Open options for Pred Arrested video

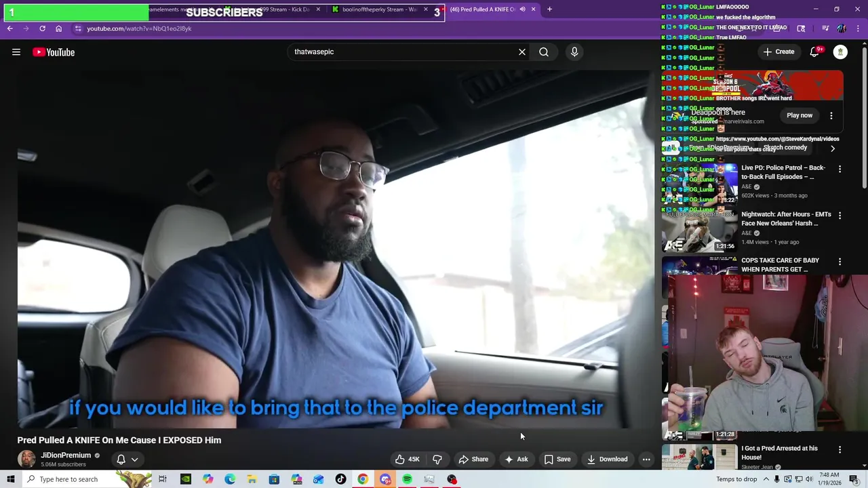pos(840,449)
